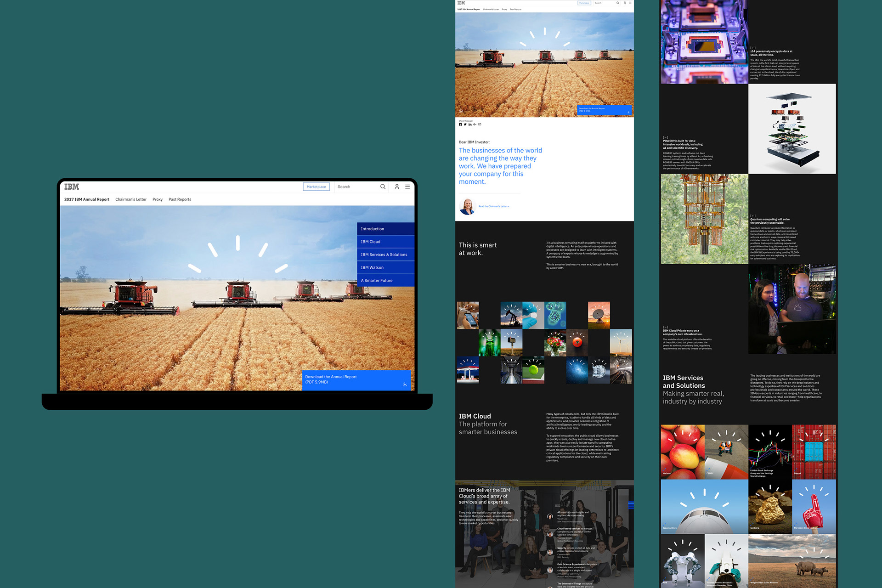Click the play icon on the middle page hero image
The height and width of the screenshot is (588, 882).
click(461, 111)
